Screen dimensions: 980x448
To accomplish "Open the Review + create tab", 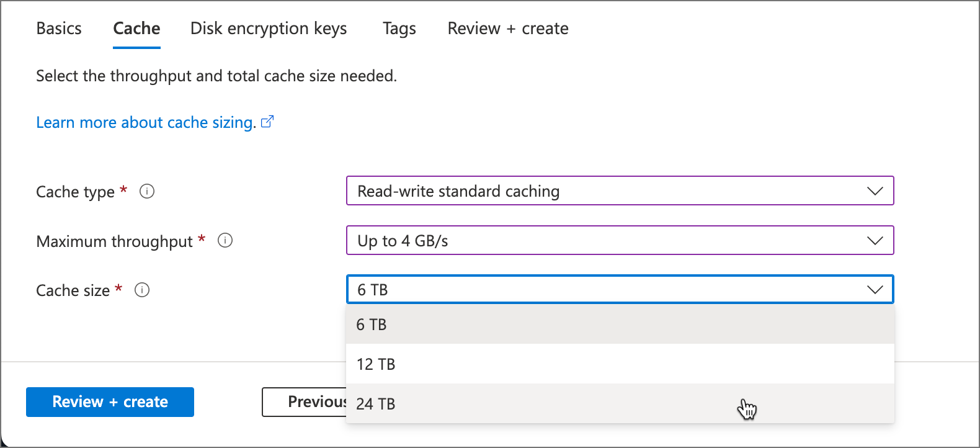I will (507, 28).
